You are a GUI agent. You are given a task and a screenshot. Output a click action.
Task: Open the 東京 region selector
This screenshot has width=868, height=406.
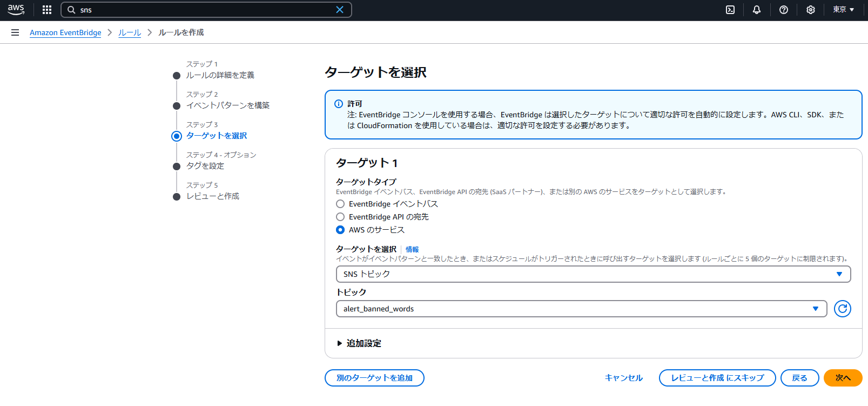843,10
